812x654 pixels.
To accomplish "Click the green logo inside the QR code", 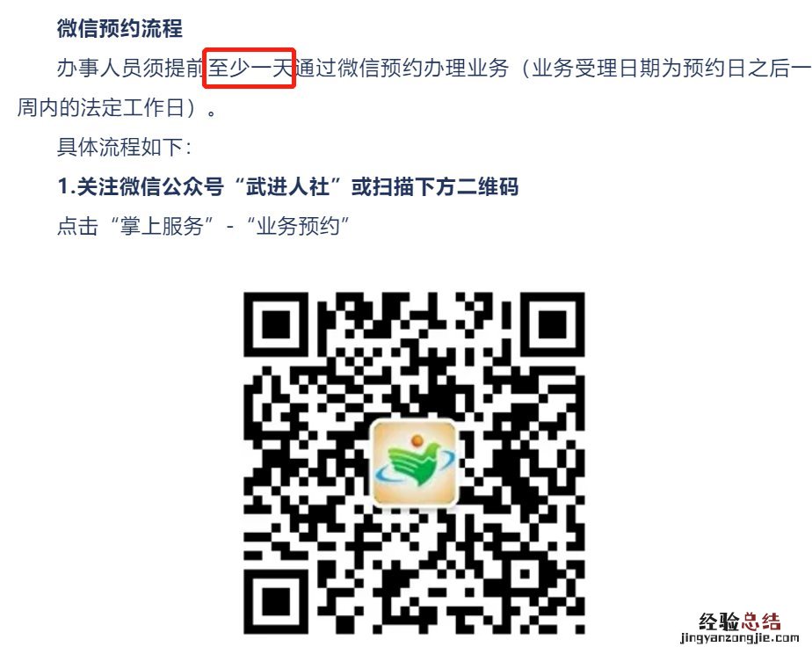I will [414, 462].
